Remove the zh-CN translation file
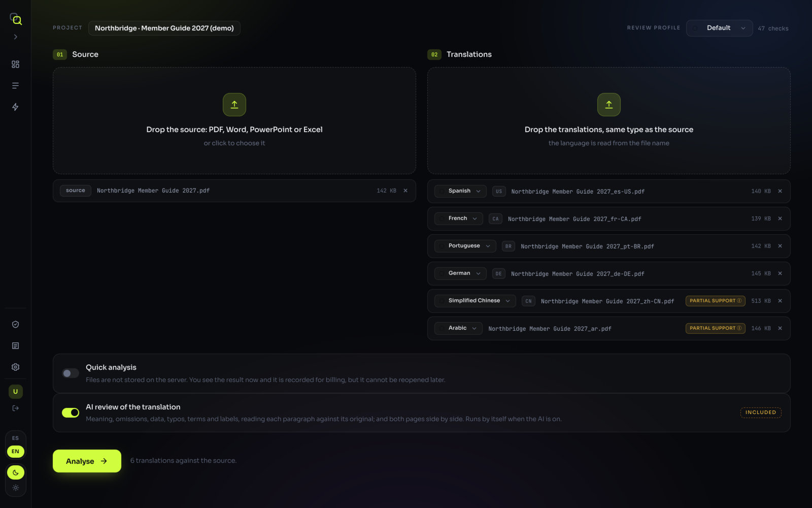812x508 pixels. click(x=780, y=301)
